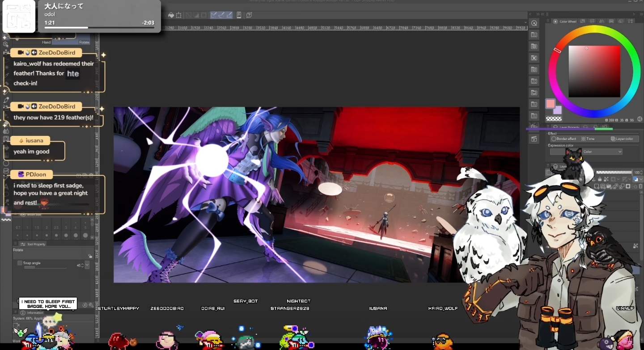Open the Quick Access palette icon
Viewport: 644px width, 350px height.
(x=534, y=23)
